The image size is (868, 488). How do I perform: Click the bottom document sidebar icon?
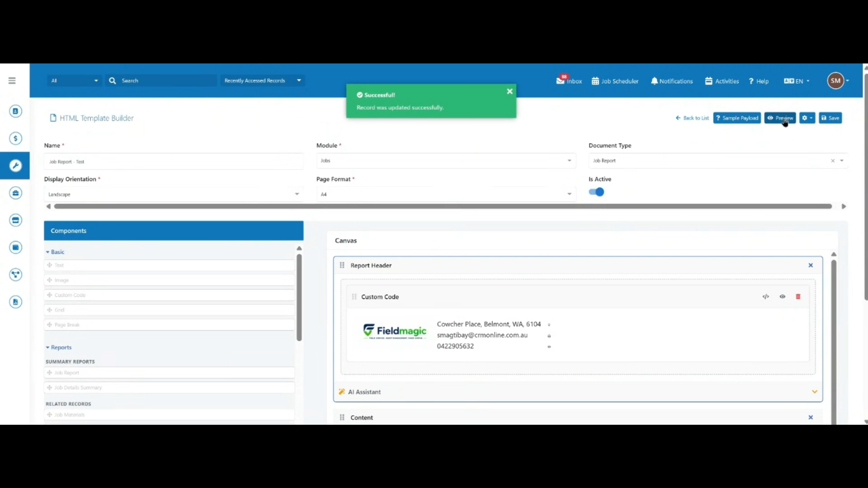pyautogui.click(x=16, y=302)
